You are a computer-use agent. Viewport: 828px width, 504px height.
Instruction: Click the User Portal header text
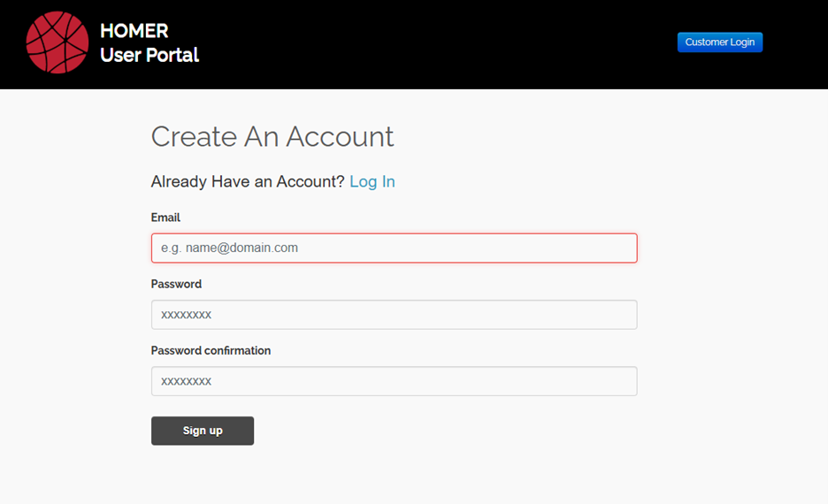(x=149, y=55)
